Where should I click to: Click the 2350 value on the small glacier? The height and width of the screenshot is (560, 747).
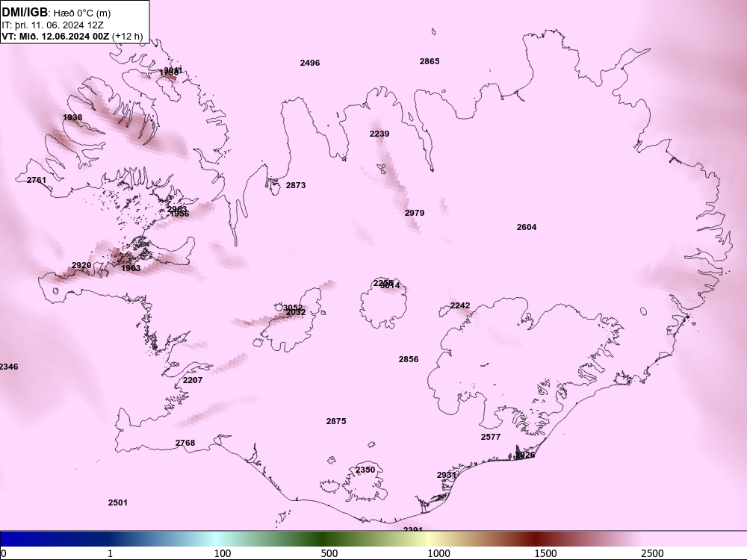pos(365,470)
